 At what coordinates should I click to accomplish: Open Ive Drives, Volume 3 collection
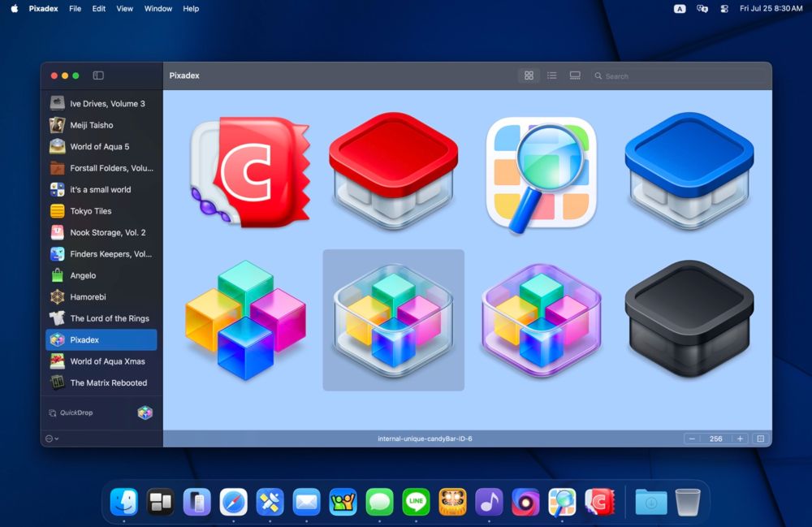coord(101,104)
